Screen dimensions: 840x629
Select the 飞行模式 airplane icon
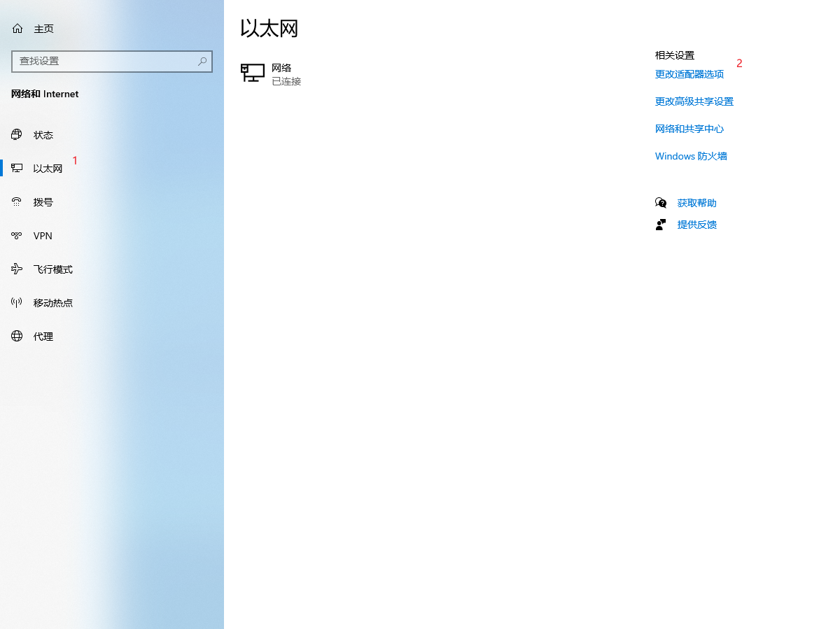(x=17, y=269)
